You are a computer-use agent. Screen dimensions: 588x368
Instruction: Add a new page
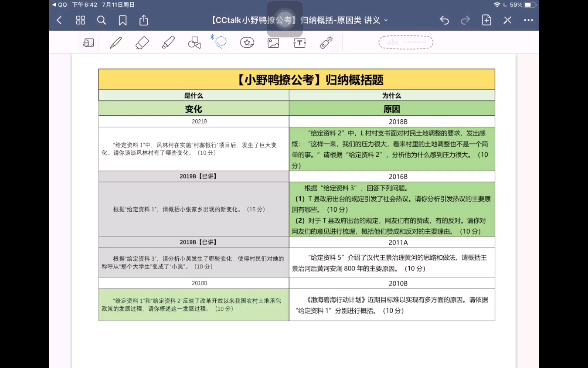coord(487,20)
